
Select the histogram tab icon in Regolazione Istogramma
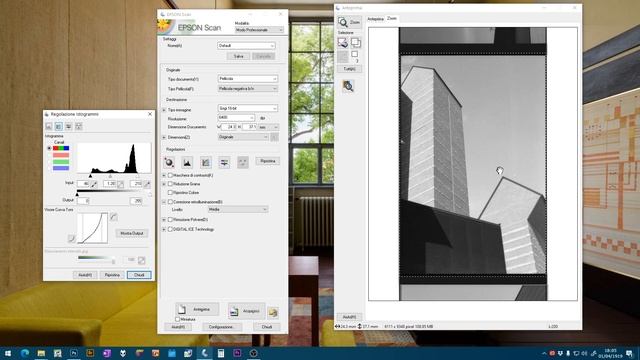click(x=58, y=126)
